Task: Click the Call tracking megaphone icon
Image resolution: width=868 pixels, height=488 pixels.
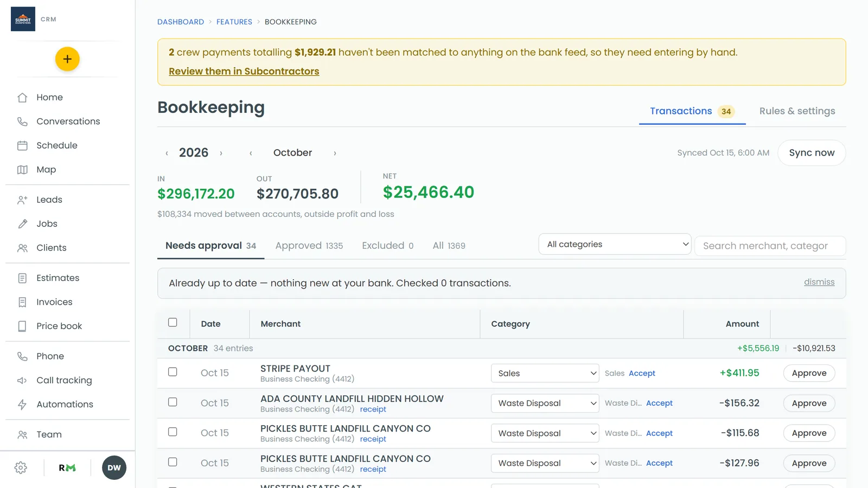Action: 22,381
